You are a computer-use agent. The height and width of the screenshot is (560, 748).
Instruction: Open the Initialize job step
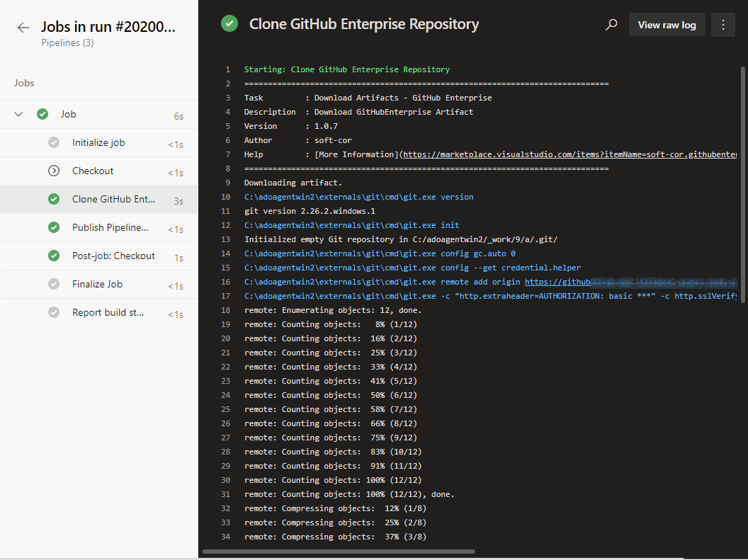[98, 142]
